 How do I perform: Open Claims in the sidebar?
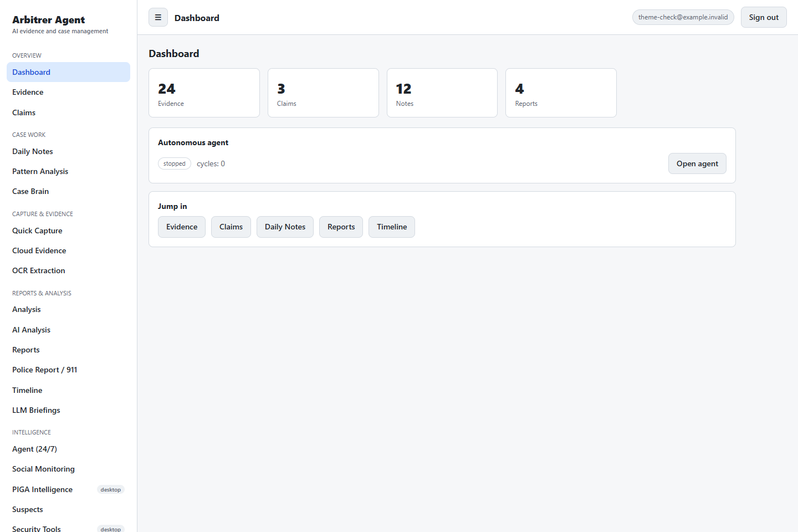pyautogui.click(x=68, y=112)
